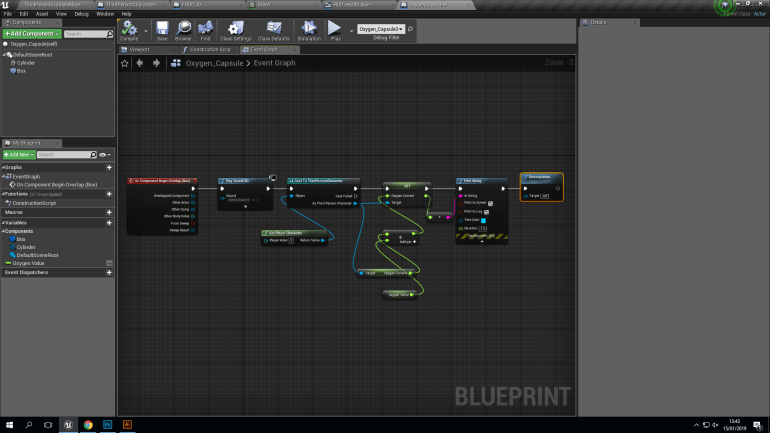The height and width of the screenshot is (433, 770).
Task: Compile the blueprint with the Compile icon
Action: click(x=129, y=30)
